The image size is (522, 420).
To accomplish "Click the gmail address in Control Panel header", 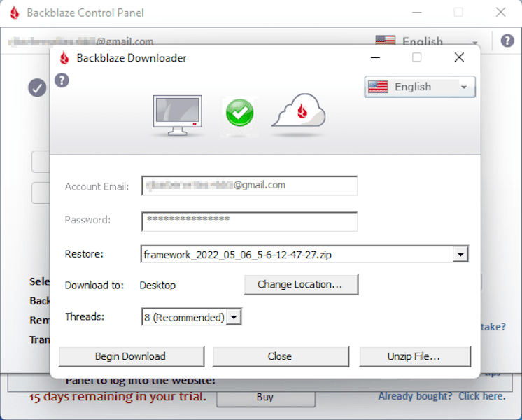I will (x=80, y=41).
